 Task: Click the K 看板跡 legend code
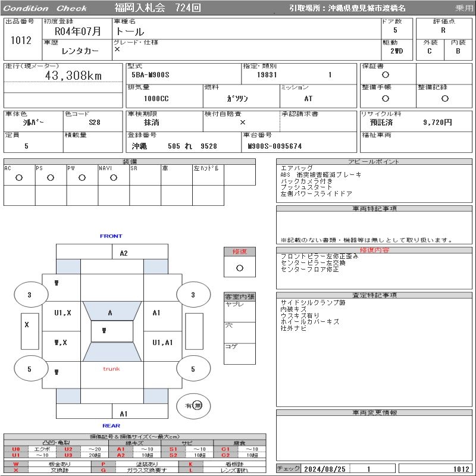pos(190,464)
